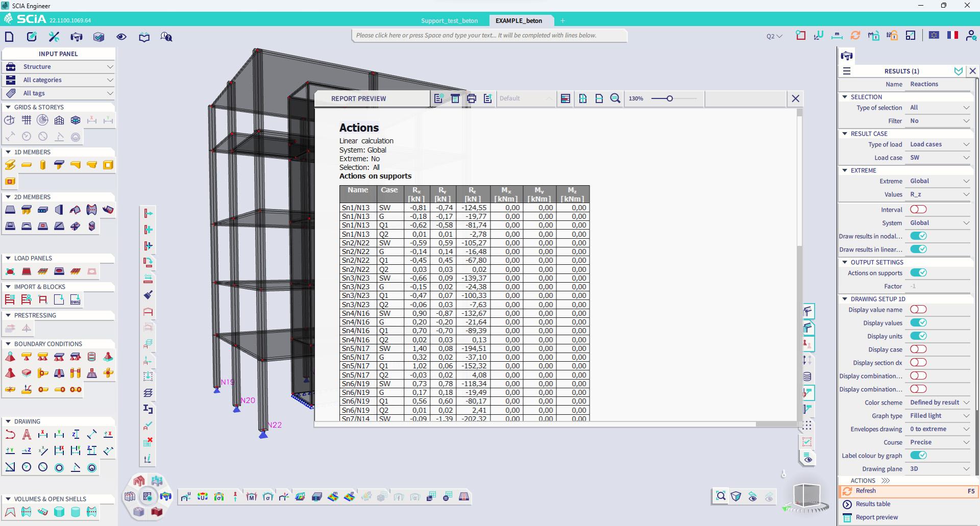Viewport: 980px width, 526px height.
Task: Click the Refresh action button
Action: [x=908, y=491]
